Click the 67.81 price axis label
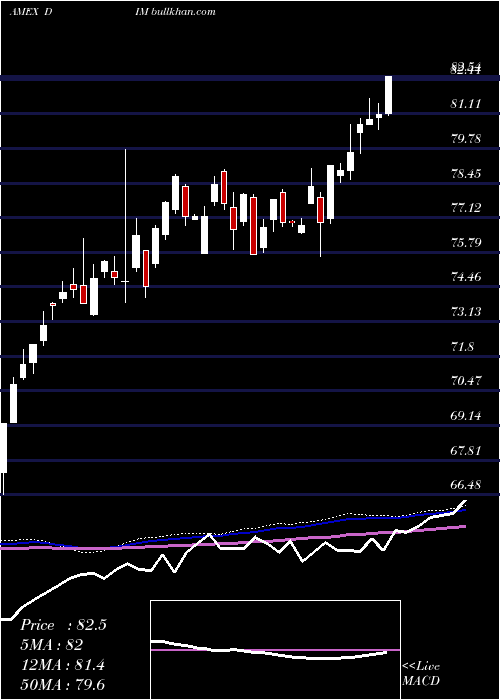Viewport: 500px width, 700px height. pos(466,450)
